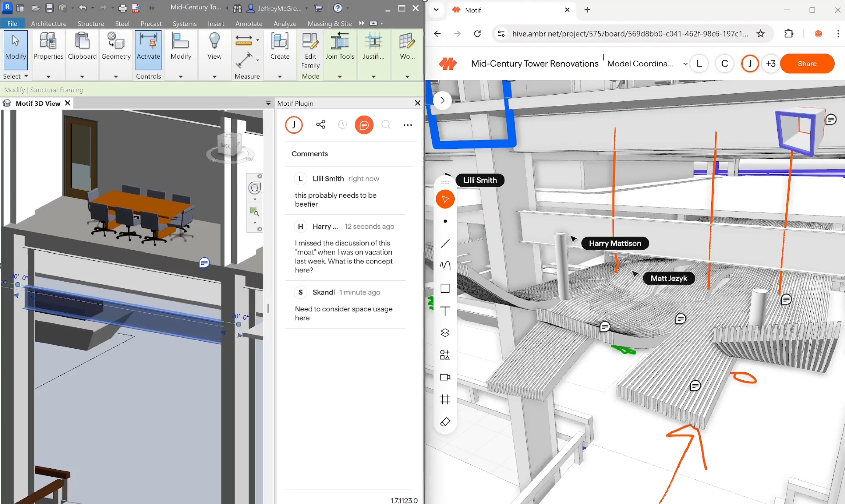Click the +3 collaborators avatar
845x504 pixels.
pos(771,64)
